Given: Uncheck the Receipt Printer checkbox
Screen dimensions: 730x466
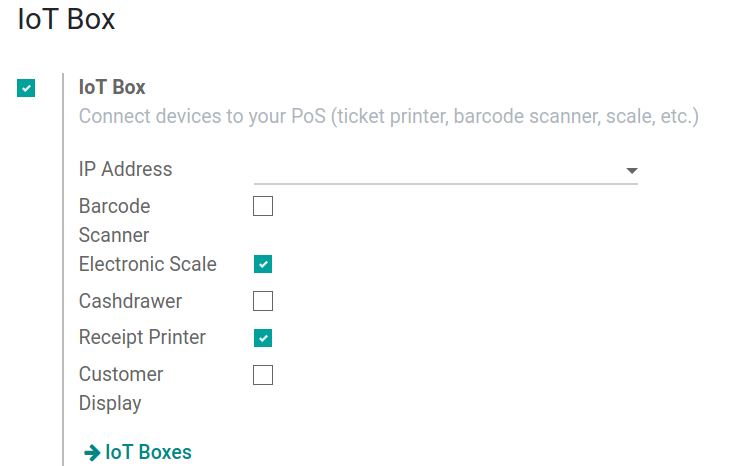Looking at the screenshot, I should tap(263, 338).
